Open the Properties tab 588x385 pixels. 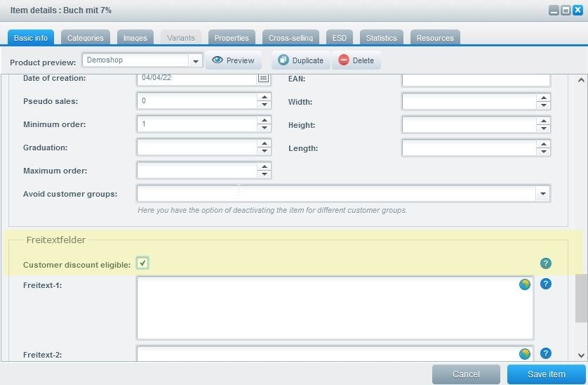coord(232,37)
